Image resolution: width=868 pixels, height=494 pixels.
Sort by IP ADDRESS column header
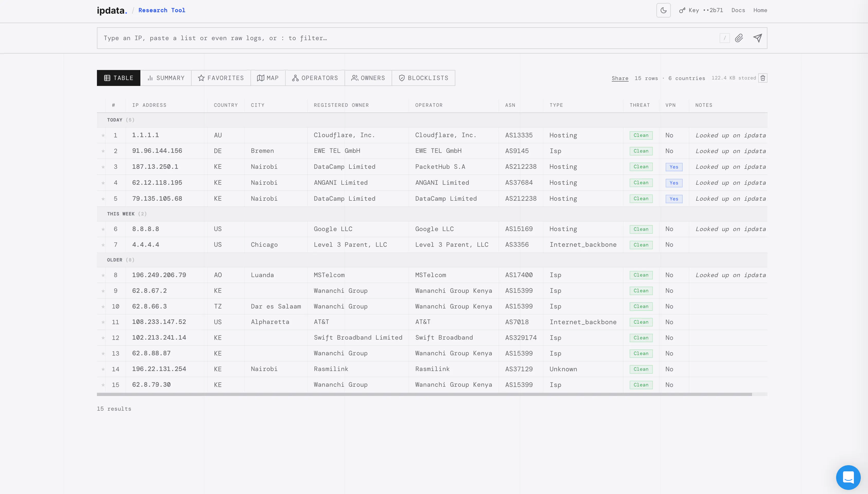coord(149,105)
